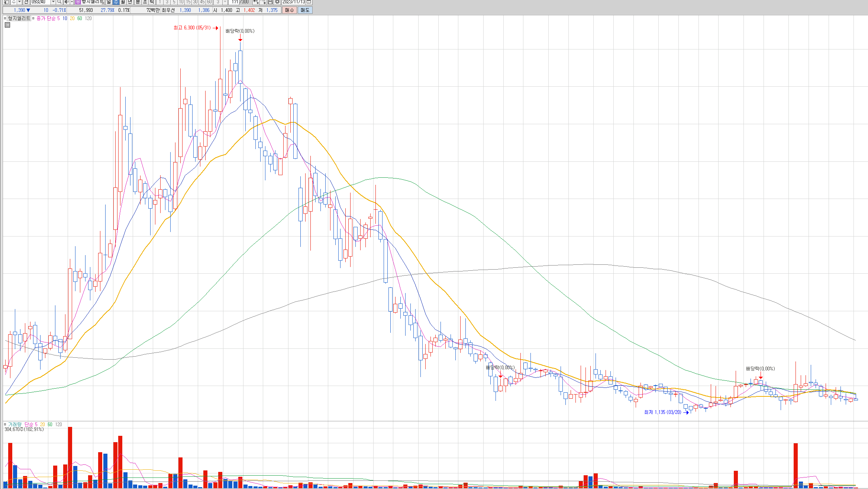Toggle the 거래량 volume indicator marker
Viewport: 868px width, 489px height.
coord(5,424)
